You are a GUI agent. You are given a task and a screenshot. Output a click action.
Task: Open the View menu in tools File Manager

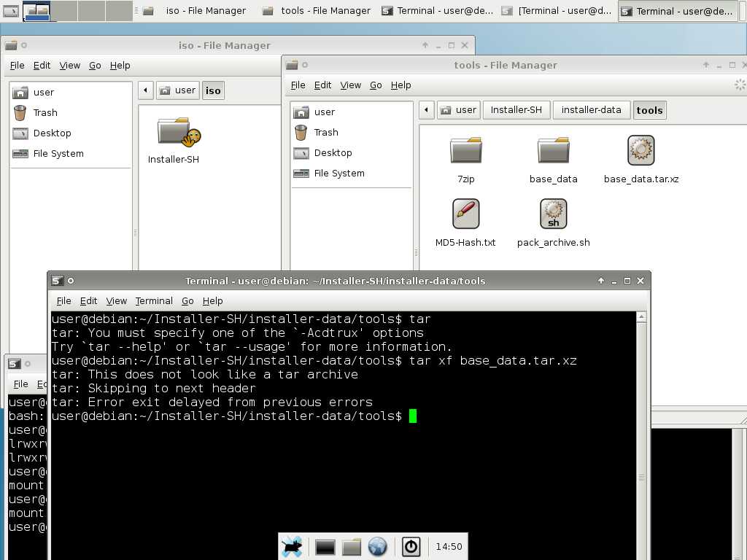point(350,85)
